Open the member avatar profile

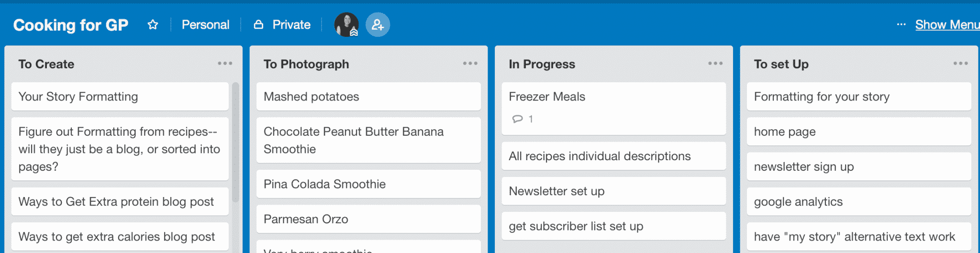[346, 24]
